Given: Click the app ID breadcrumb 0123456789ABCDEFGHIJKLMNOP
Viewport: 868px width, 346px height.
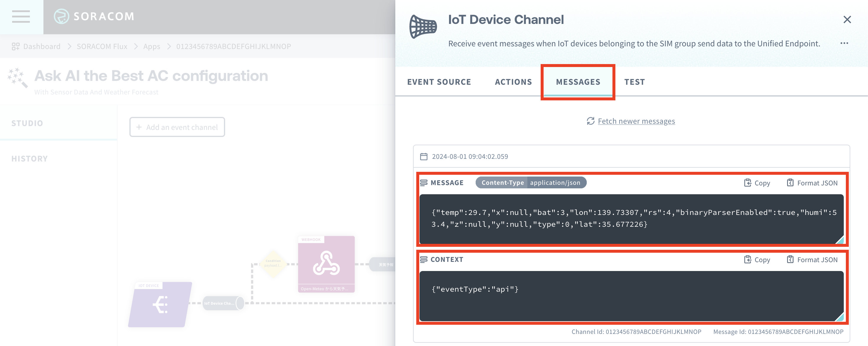Looking at the screenshot, I should (x=233, y=46).
